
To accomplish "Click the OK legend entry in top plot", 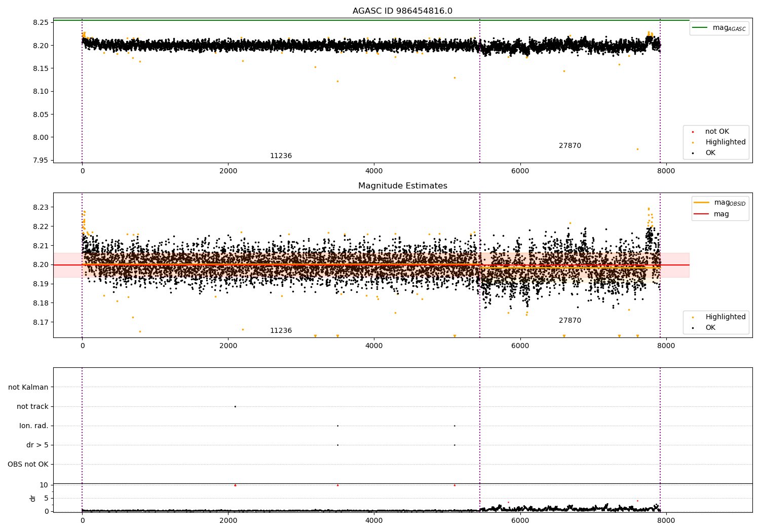I will [x=703, y=153].
